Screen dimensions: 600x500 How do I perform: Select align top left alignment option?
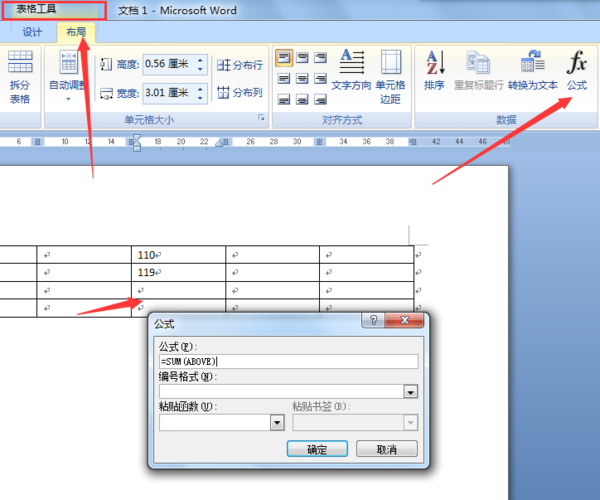(x=284, y=58)
